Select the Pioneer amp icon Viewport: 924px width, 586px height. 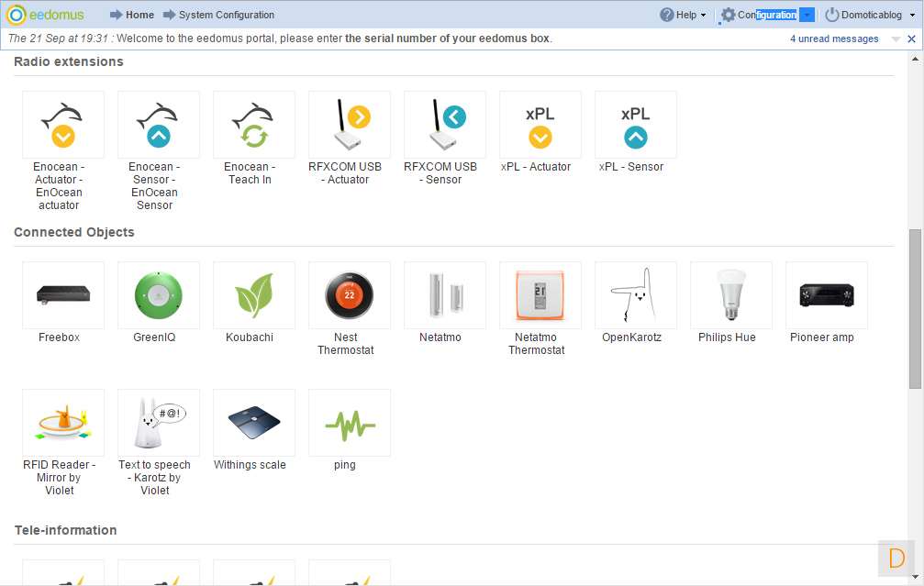(x=827, y=295)
